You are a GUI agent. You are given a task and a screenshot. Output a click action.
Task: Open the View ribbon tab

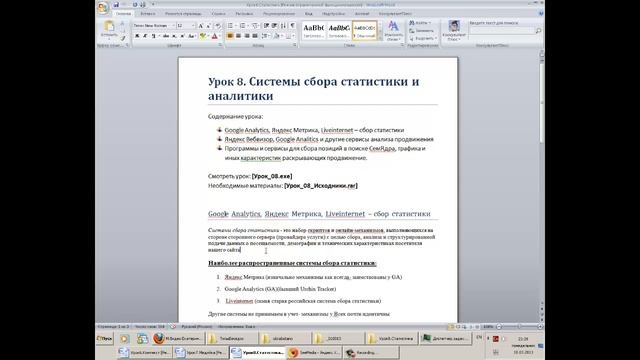tap(309, 14)
